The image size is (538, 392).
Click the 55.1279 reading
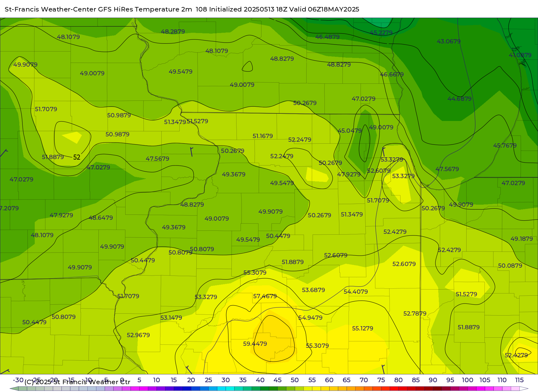pyautogui.click(x=363, y=328)
